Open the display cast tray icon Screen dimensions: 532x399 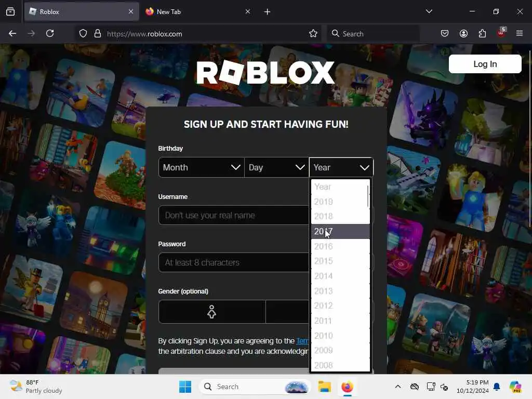tap(431, 387)
